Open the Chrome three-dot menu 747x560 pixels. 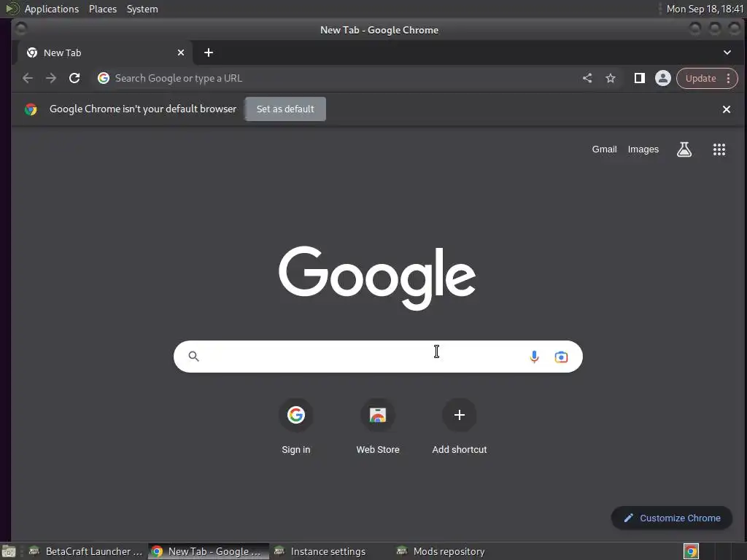pos(729,78)
